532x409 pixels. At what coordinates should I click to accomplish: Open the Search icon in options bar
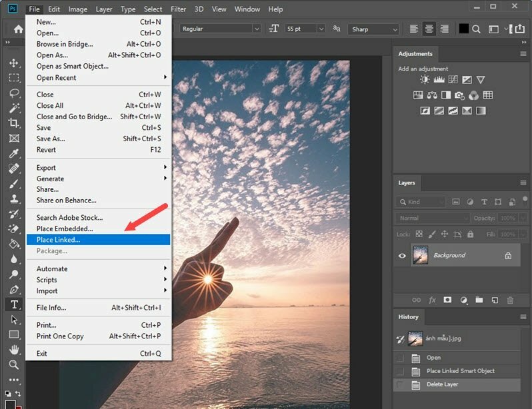click(477, 29)
